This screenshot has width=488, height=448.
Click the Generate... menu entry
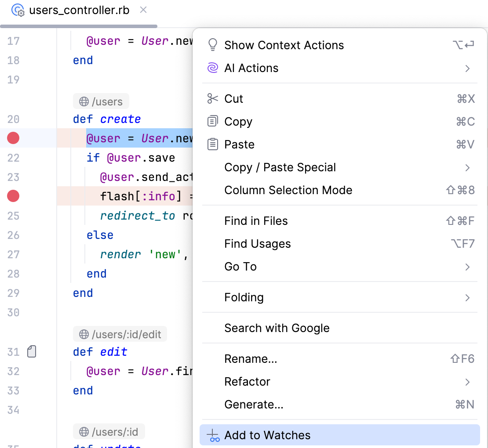pos(253,404)
